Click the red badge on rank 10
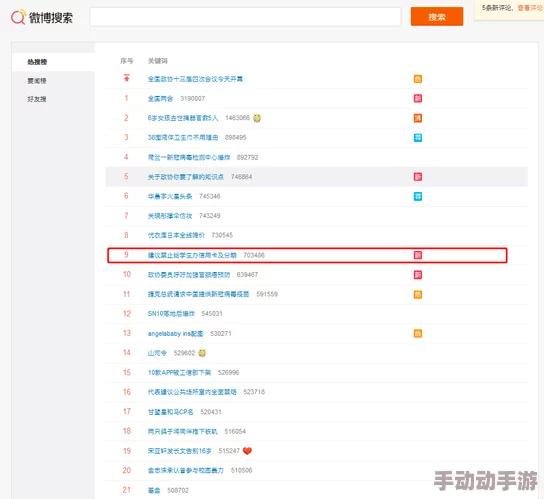544x499 pixels. point(418,275)
